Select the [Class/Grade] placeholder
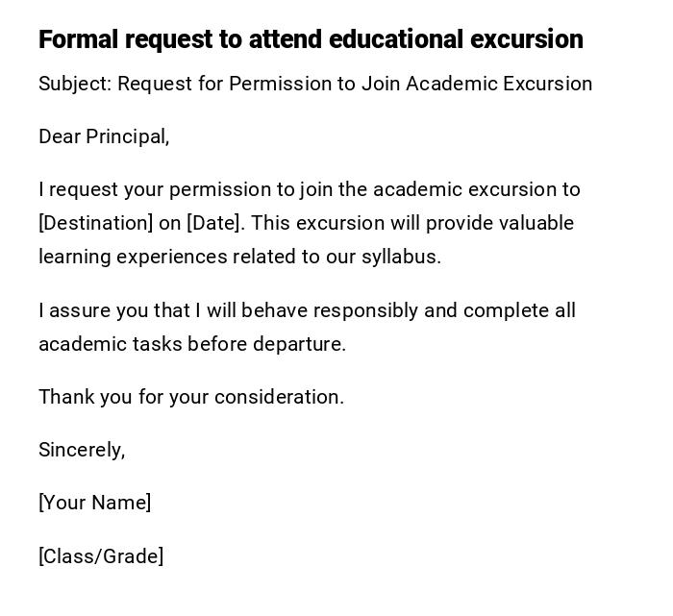Viewport: 673px width, 616px height. point(101,557)
